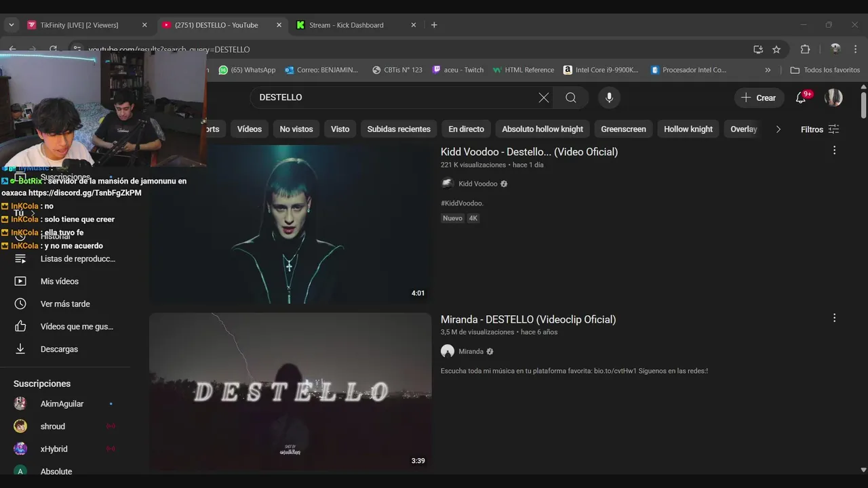Open the shroud subscription
Screen dimensions: 868x488
(65, 426)
